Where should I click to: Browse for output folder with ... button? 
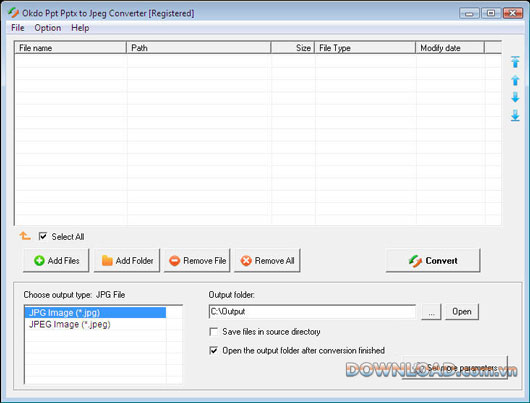tap(431, 311)
